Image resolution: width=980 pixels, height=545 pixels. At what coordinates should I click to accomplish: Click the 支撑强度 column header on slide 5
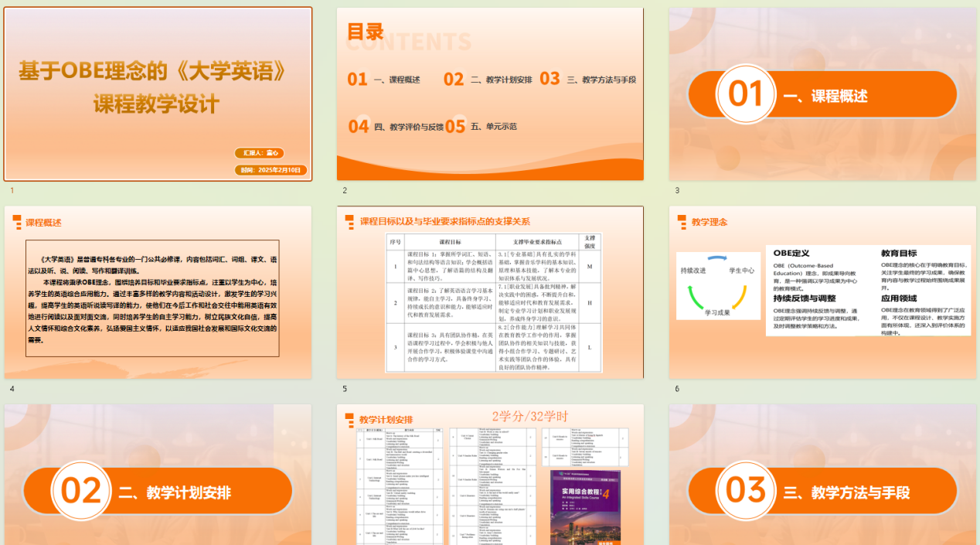pos(590,241)
